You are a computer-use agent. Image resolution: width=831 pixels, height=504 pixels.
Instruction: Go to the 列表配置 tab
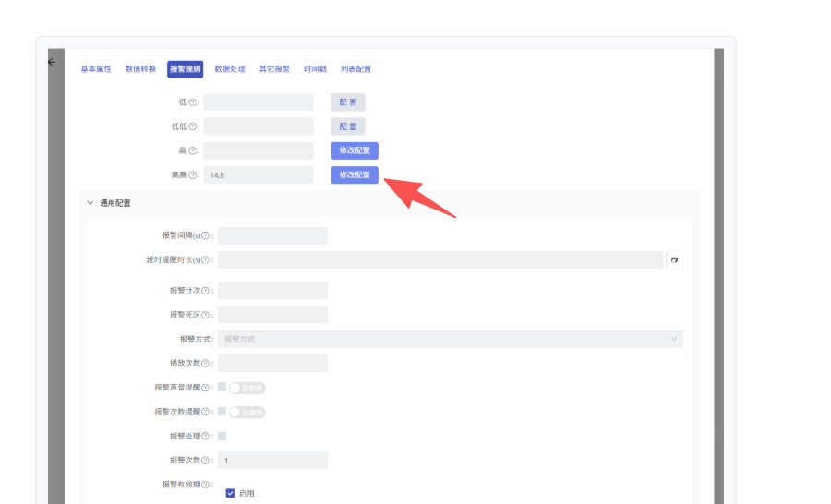click(x=355, y=69)
